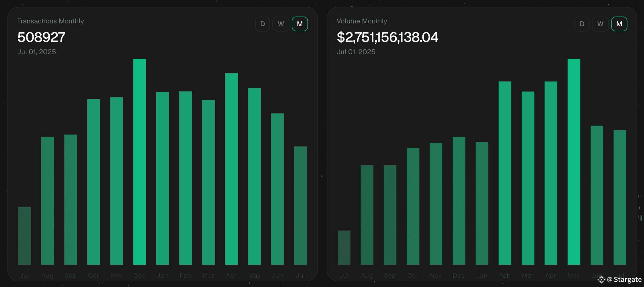644x287 pixels.
Task: Select monthly (M) view on Volume chart
Action: [619, 24]
